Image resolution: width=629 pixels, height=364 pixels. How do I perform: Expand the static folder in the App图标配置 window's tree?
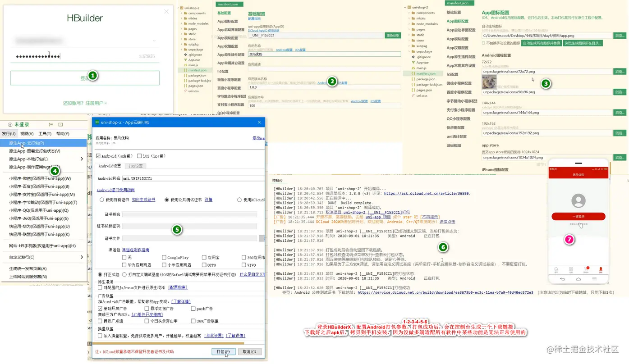point(409,35)
